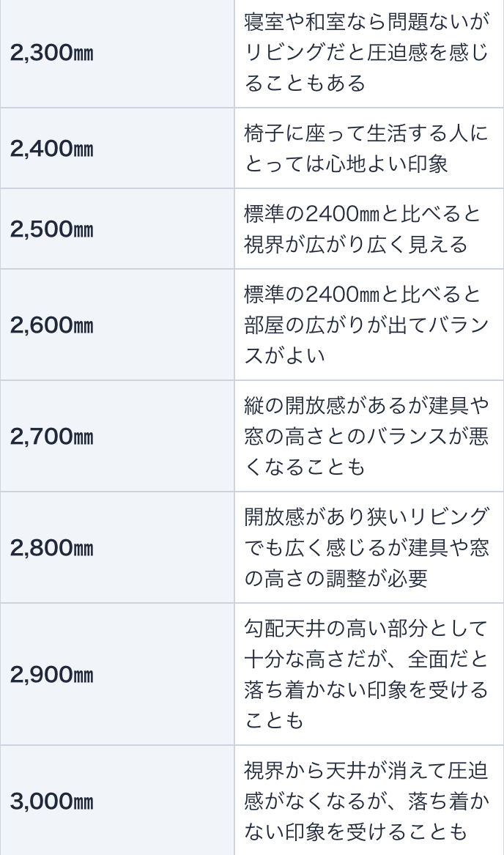Click the description starting with 視界から天井が消えて
Viewport: 504px width, 855px height.
[x=366, y=801]
